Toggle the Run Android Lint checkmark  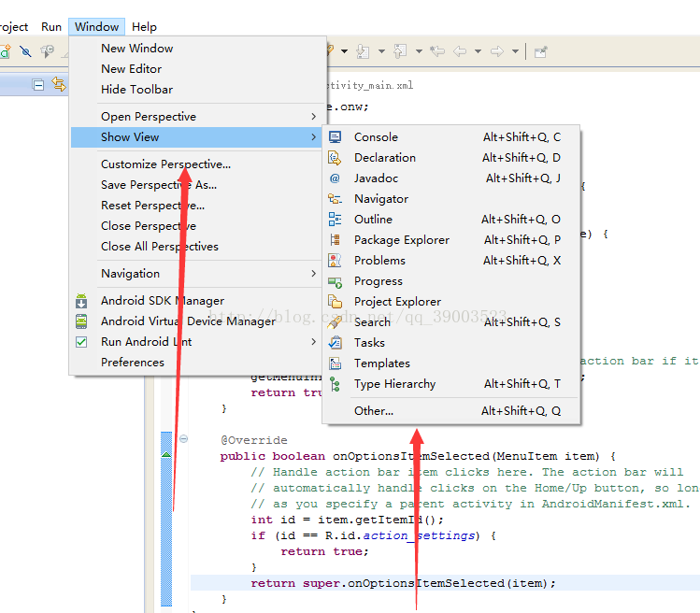click(x=81, y=342)
